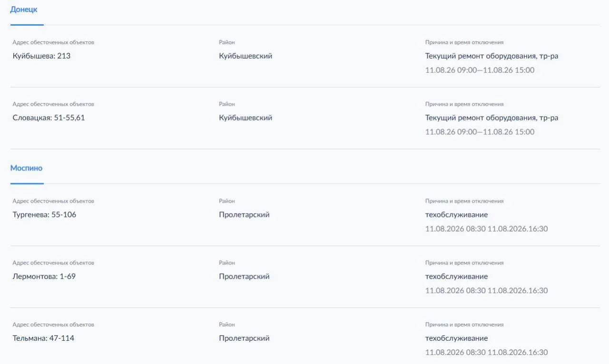Select the Словацкая: 51-55,61 address entry

click(x=49, y=118)
